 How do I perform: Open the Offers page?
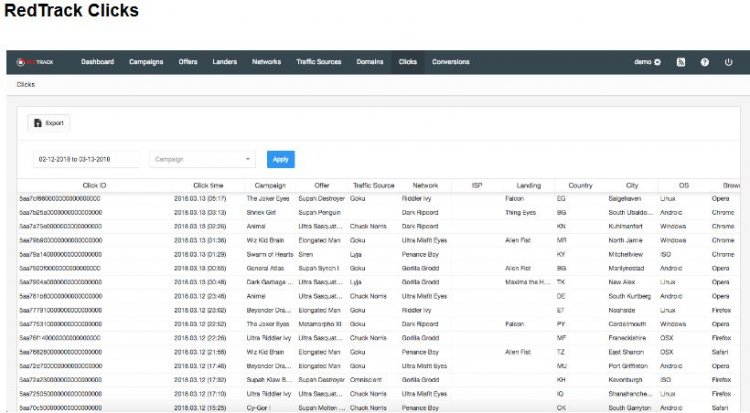point(188,62)
